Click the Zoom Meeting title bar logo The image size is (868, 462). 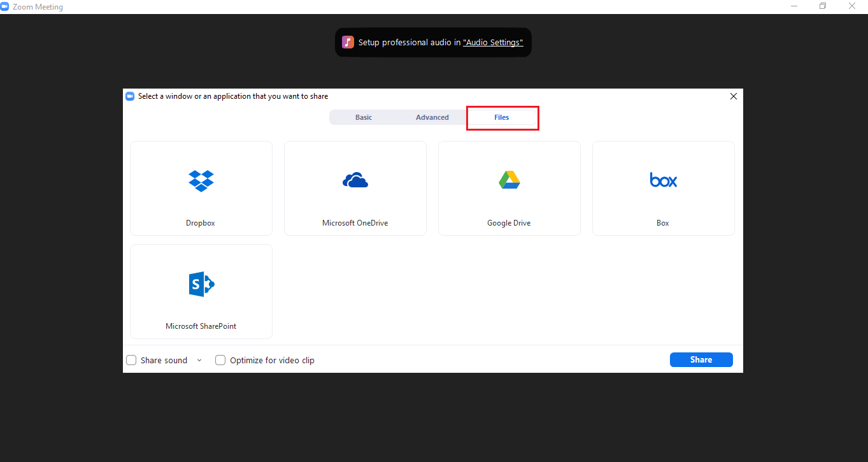tap(5, 6)
